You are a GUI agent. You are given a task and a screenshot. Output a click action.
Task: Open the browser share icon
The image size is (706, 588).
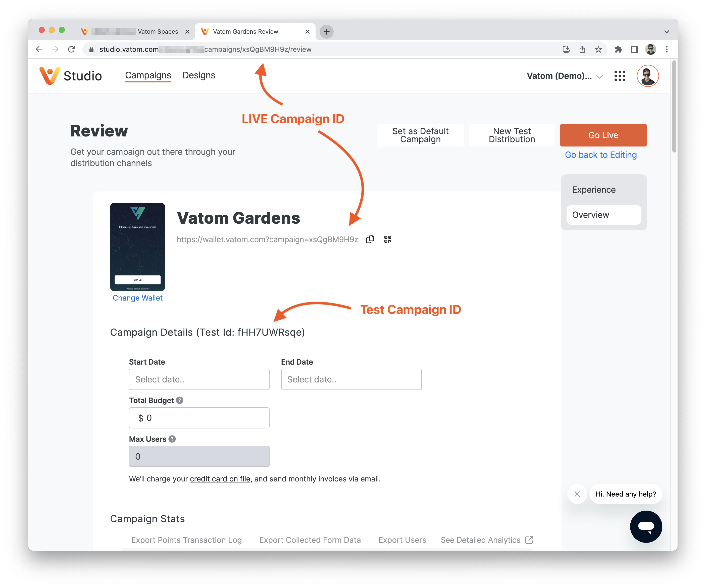pos(582,50)
